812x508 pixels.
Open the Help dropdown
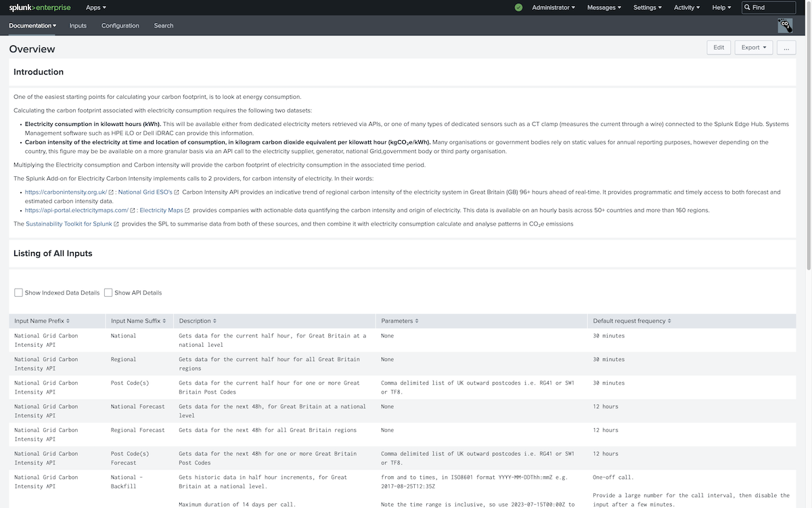pyautogui.click(x=721, y=7)
